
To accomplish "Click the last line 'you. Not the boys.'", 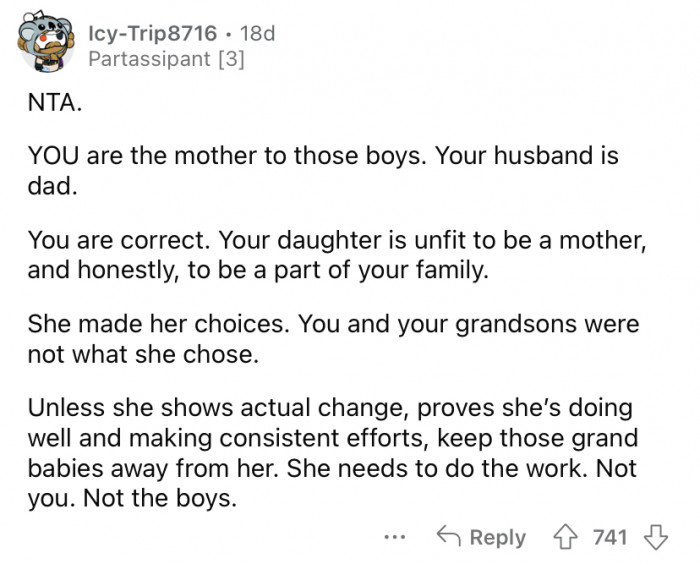I will tap(133, 497).
